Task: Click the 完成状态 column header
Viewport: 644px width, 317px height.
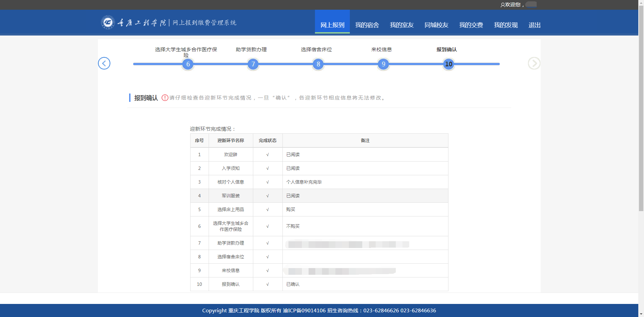Action: tap(267, 140)
